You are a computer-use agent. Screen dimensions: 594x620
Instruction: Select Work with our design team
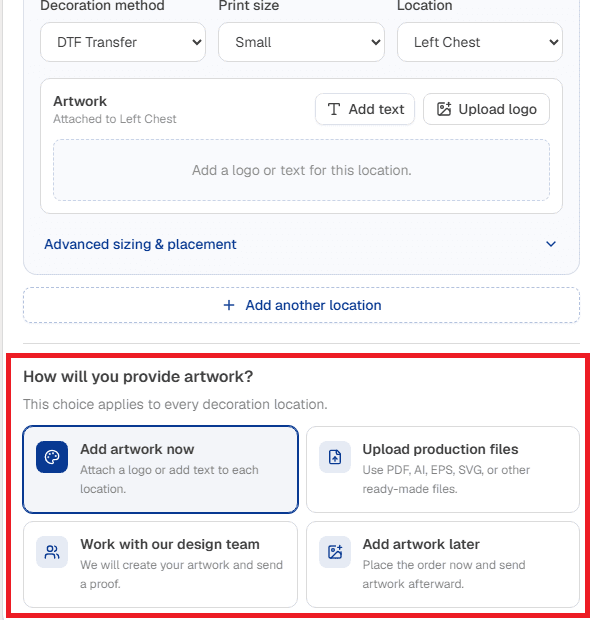[x=161, y=564]
